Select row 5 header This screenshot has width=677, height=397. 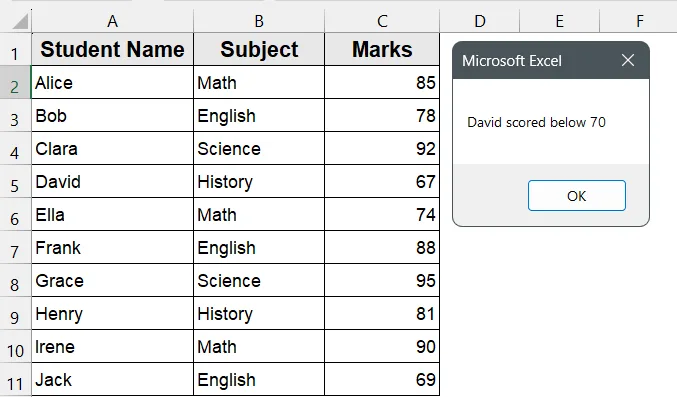click(x=15, y=181)
